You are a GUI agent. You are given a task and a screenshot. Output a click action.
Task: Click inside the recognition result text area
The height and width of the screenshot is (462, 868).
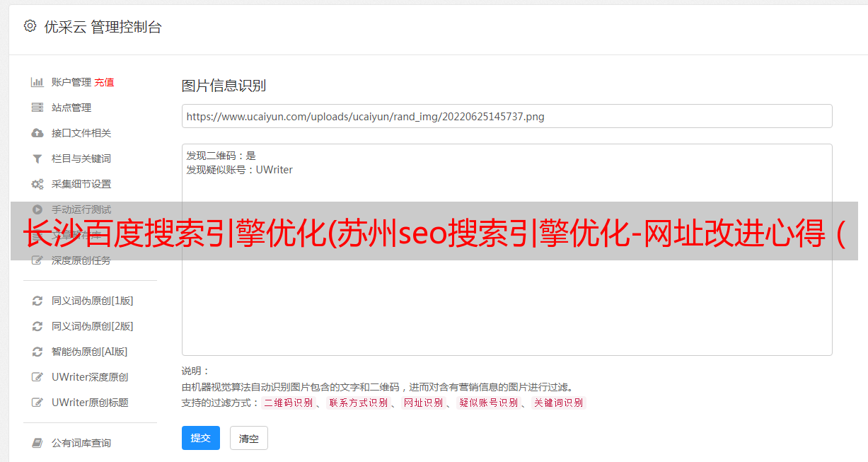point(507,250)
